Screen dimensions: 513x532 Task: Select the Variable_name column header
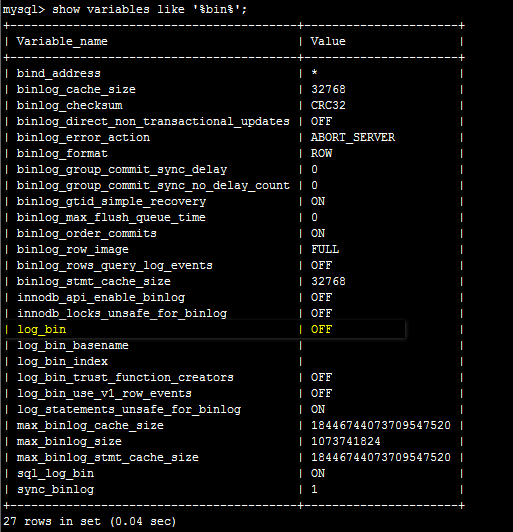click(x=62, y=41)
